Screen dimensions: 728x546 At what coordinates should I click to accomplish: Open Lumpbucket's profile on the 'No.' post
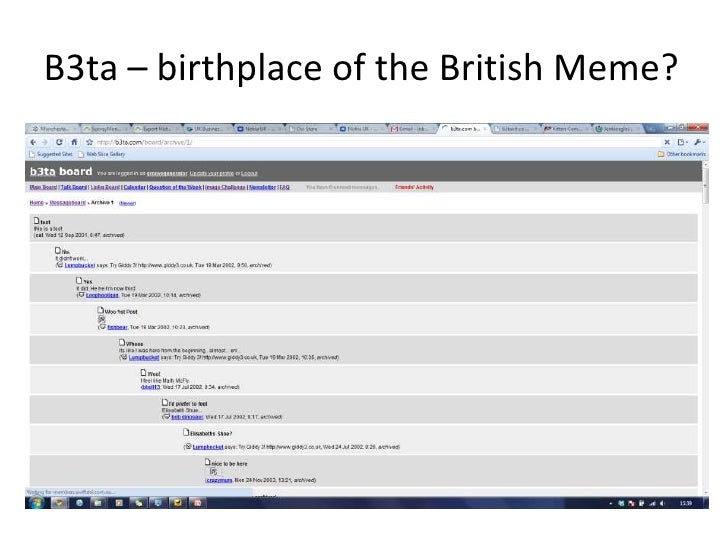point(79,265)
